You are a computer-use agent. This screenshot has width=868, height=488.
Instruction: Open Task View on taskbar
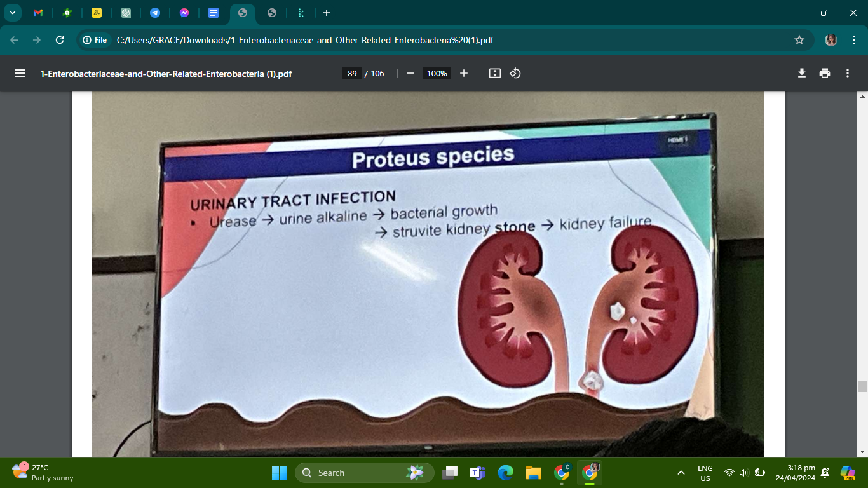451,473
